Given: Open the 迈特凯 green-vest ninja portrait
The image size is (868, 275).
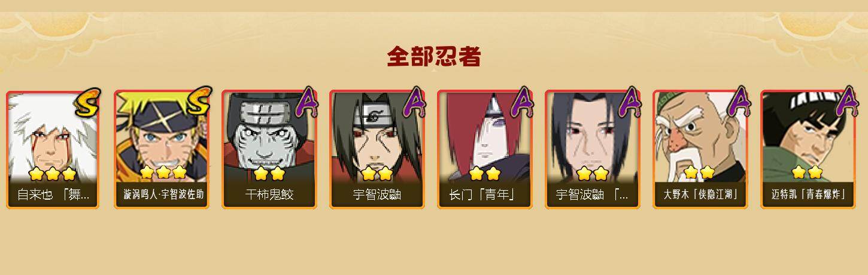Looking at the screenshot, I should 808,149.
